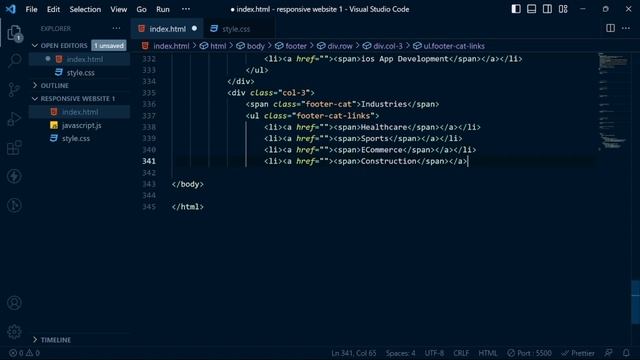Image resolution: width=640 pixels, height=360 pixels.
Task: Toggle the Primary Side Bar
Action: 516,9
